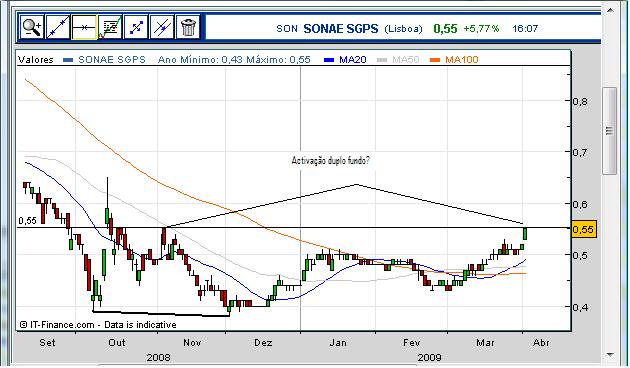The width and height of the screenshot is (630, 368).
Task: Click the MA20 legend label
Action: point(353,60)
